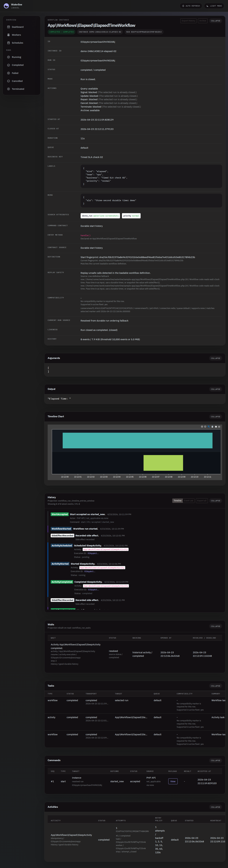Collapse the Workflow Instance panel
The height and width of the screenshot is (868, 228).
pos(215,21)
